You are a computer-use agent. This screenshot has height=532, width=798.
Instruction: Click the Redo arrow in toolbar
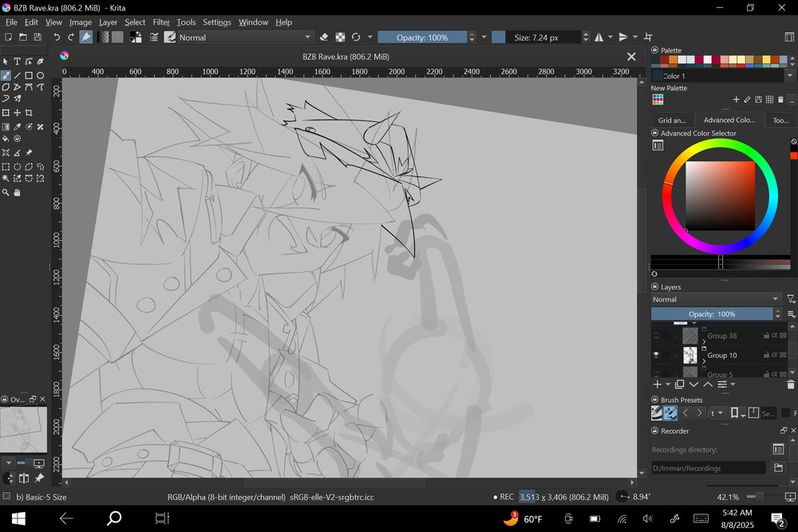point(71,37)
